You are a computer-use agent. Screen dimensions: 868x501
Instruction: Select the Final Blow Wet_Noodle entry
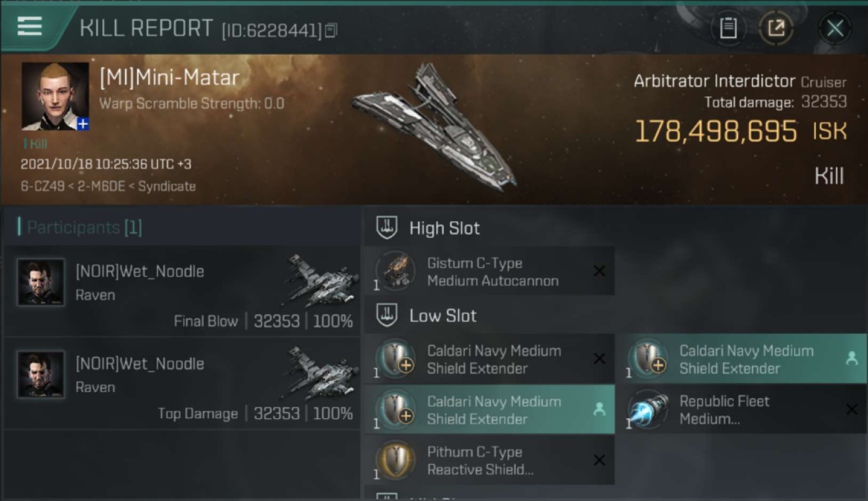182,291
